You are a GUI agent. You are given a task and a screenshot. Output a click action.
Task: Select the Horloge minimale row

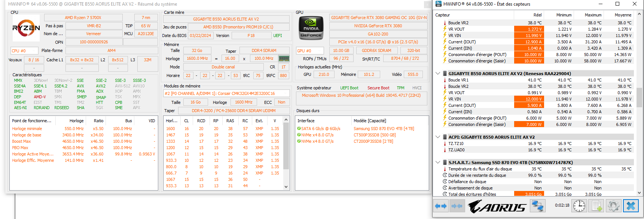point(84,129)
